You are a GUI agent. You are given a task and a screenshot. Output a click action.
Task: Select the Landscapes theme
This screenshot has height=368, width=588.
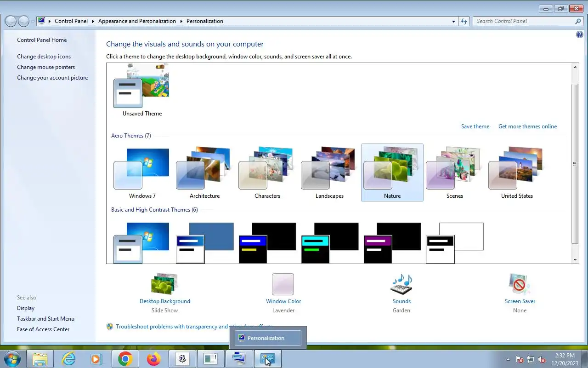point(329,172)
